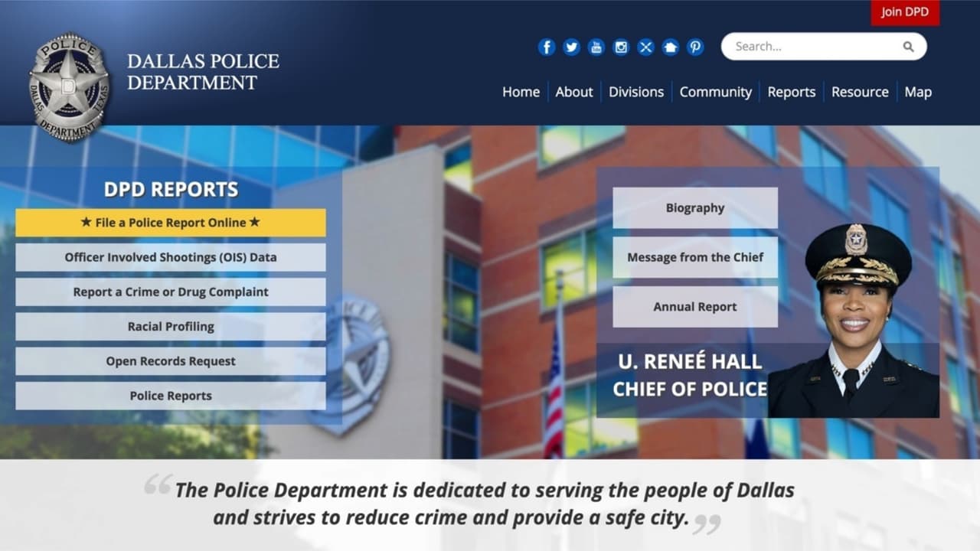Screen dimensions: 980x551
Task: Open the Nextdoor house icon
Action: tap(670, 47)
